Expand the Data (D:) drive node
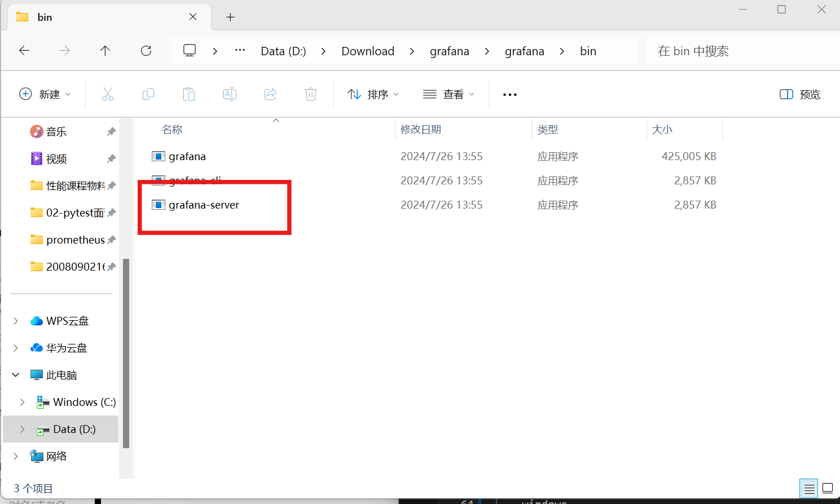The image size is (840, 504). click(x=23, y=429)
